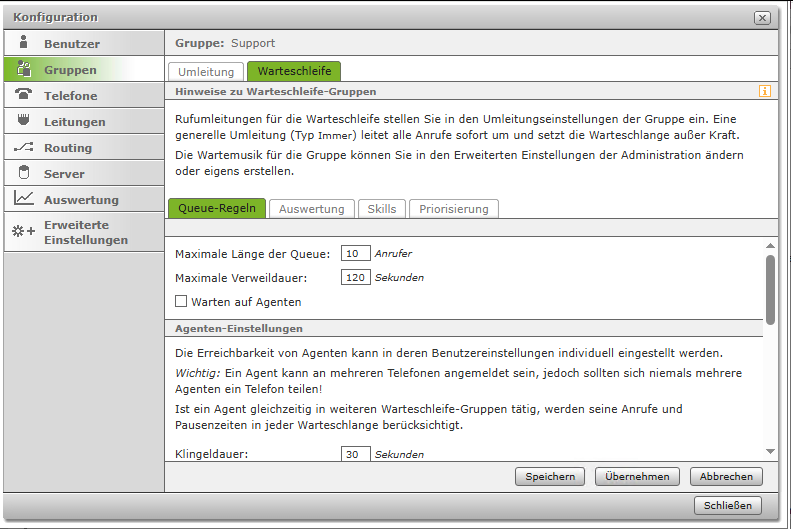Click the Maximale Länge der Queue field

(x=355, y=254)
